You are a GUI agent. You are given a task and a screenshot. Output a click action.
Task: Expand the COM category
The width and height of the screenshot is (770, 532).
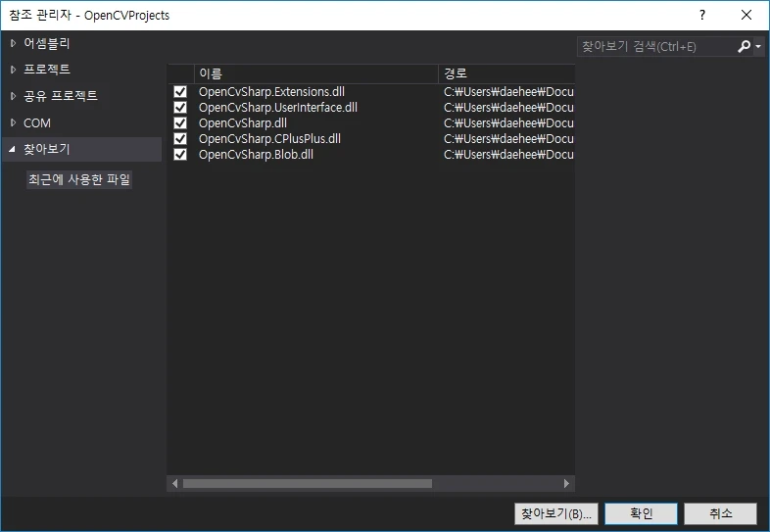[13, 122]
